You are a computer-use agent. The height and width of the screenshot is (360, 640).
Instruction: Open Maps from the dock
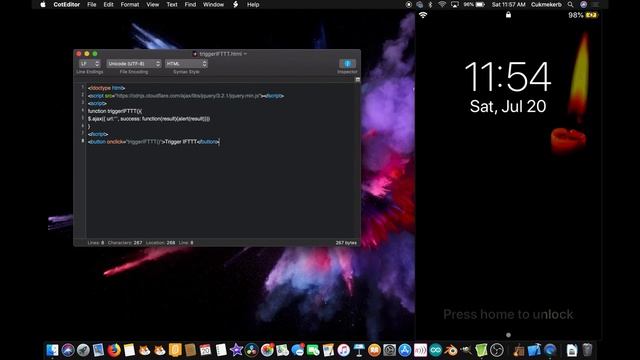(x=282, y=350)
